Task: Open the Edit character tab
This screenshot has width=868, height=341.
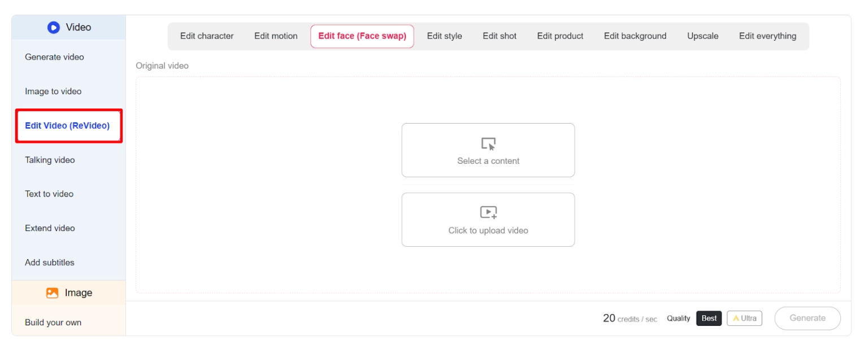Action: [207, 36]
